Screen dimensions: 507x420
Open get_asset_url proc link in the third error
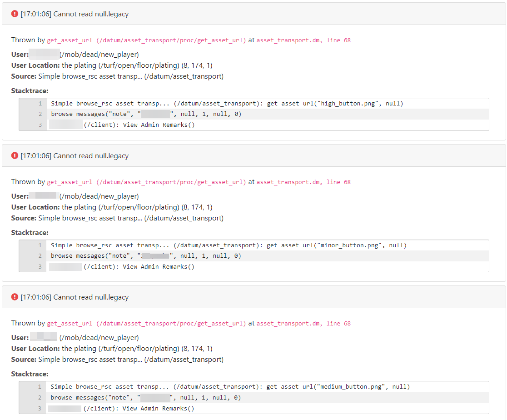146,323
